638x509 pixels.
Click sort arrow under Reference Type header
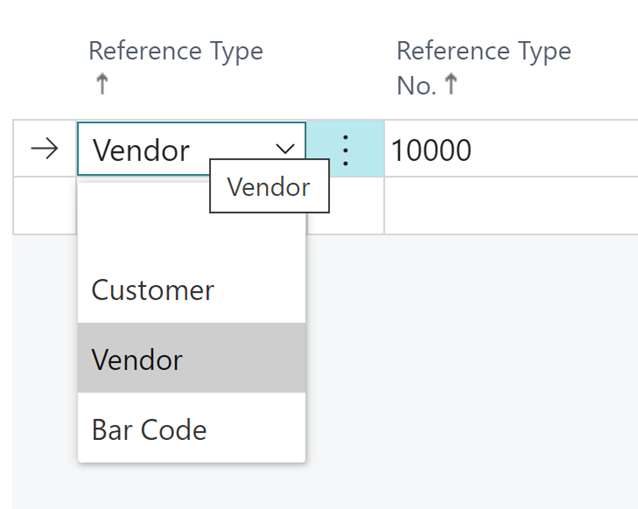102,84
